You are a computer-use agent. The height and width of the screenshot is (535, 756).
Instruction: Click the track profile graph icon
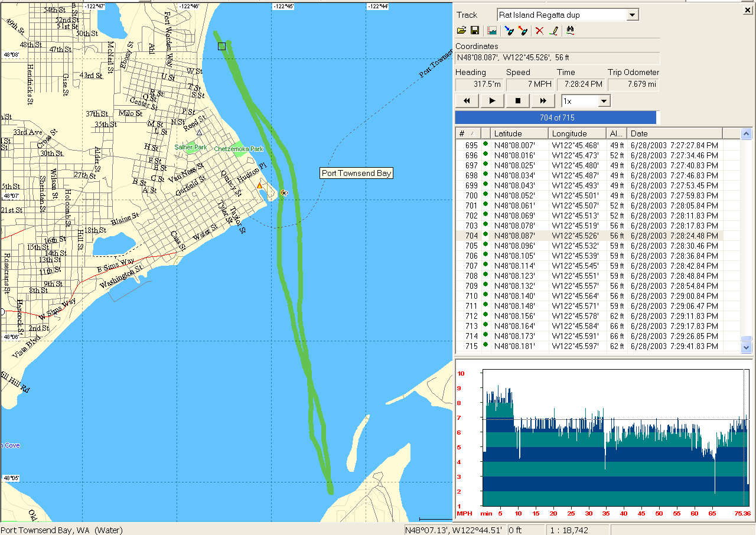[x=491, y=31]
